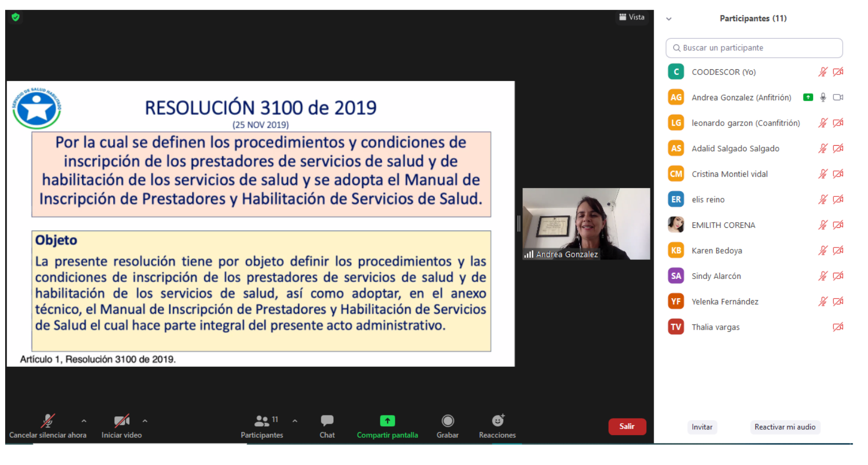Expand the video options arrow beside camera
Viewport: 868px width, 465px height.
click(x=145, y=421)
